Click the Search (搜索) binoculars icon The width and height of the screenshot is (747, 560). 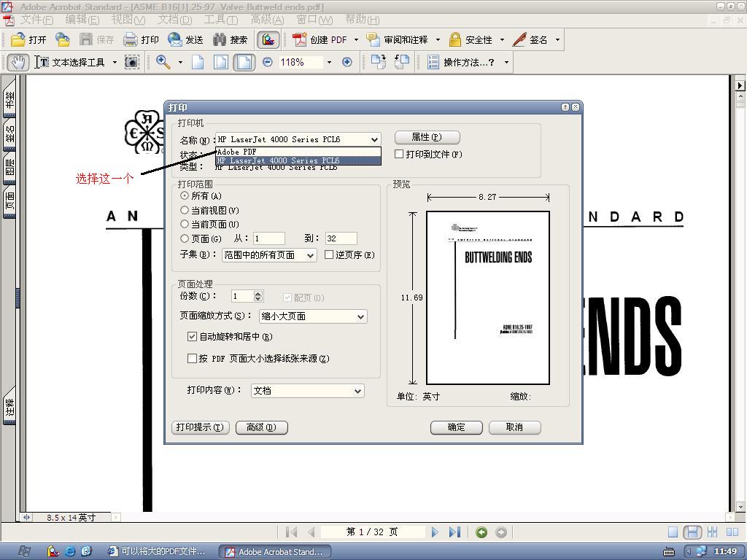(219, 39)
